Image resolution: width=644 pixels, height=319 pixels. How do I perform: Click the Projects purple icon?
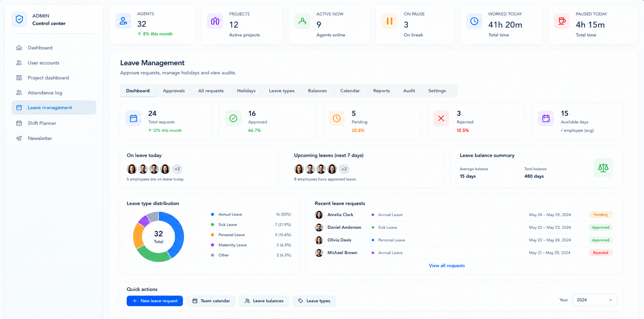pyautogui.click(x=215, y=21)
